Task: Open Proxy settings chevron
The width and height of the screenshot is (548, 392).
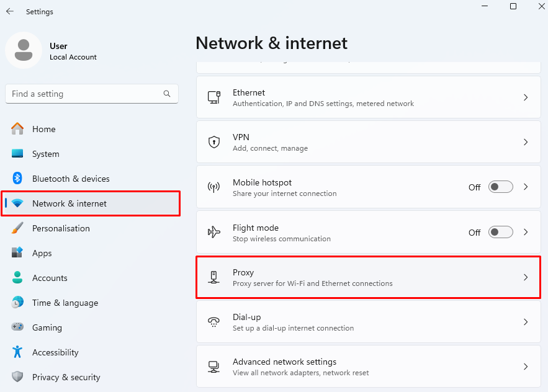Action: tap(526, 277)
